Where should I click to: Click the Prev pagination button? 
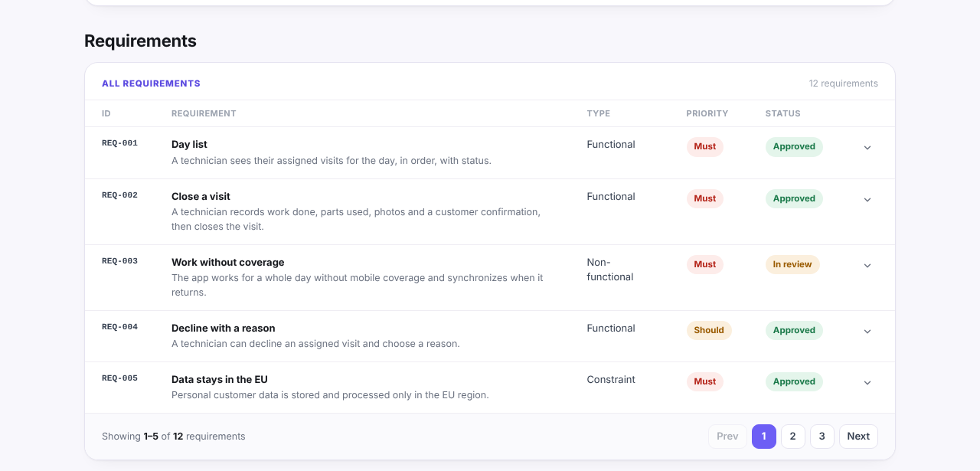tap(727, 437)
